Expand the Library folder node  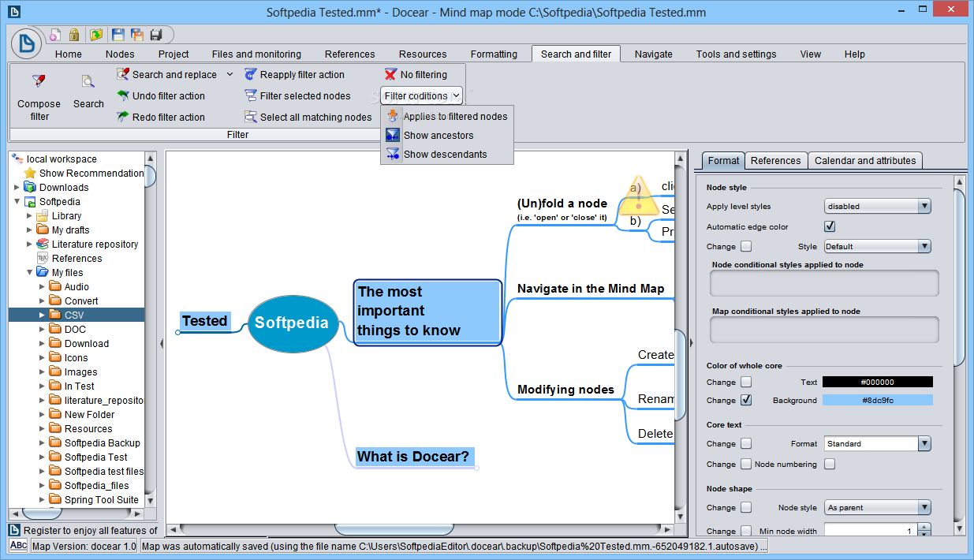pyautogui.click(x=30, y=215)
